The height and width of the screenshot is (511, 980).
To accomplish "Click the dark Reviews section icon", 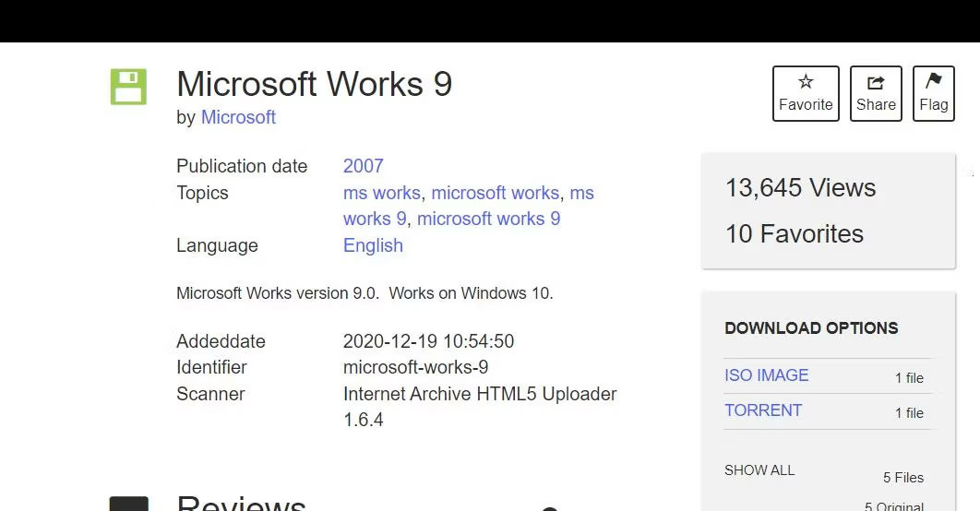I will point(128,504).
